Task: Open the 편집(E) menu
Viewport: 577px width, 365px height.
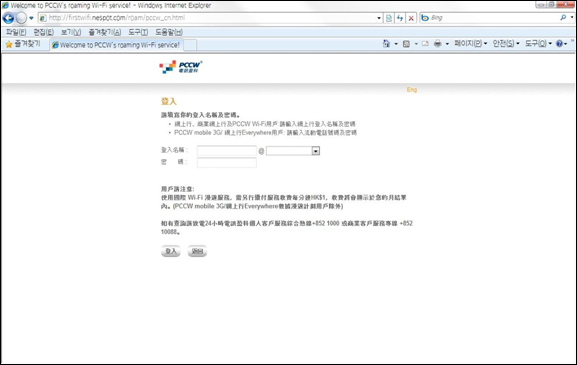Action: point(43,32)
